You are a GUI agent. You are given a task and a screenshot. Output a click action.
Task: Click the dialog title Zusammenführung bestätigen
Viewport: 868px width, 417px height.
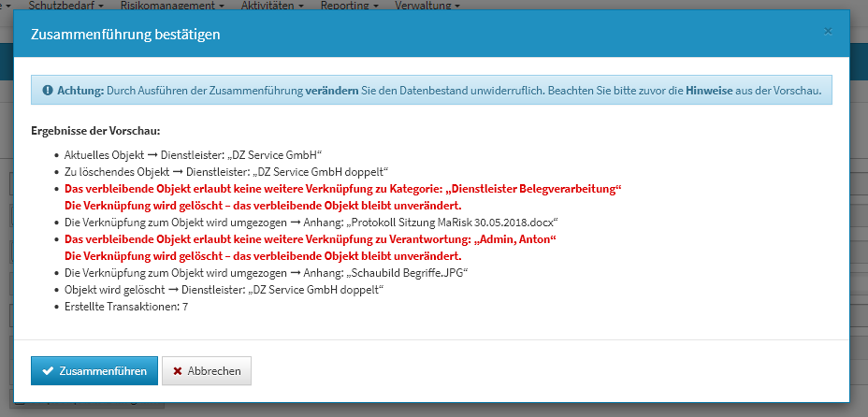tap(125, 35)
